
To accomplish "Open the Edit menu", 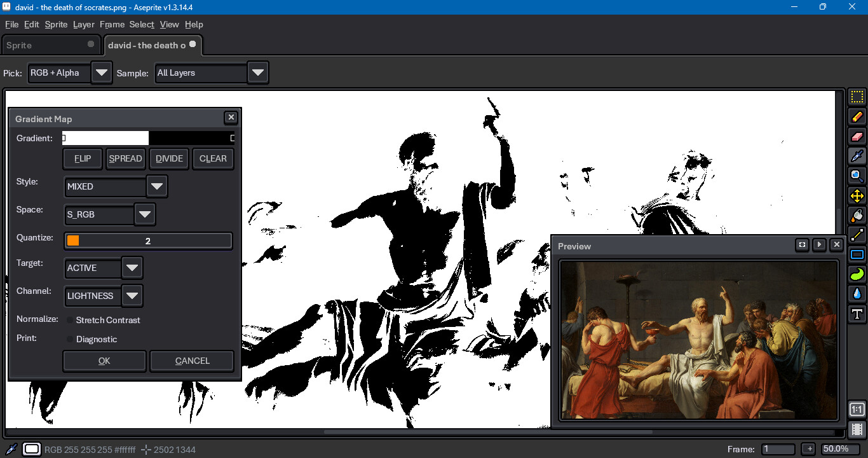I will 32,24.
